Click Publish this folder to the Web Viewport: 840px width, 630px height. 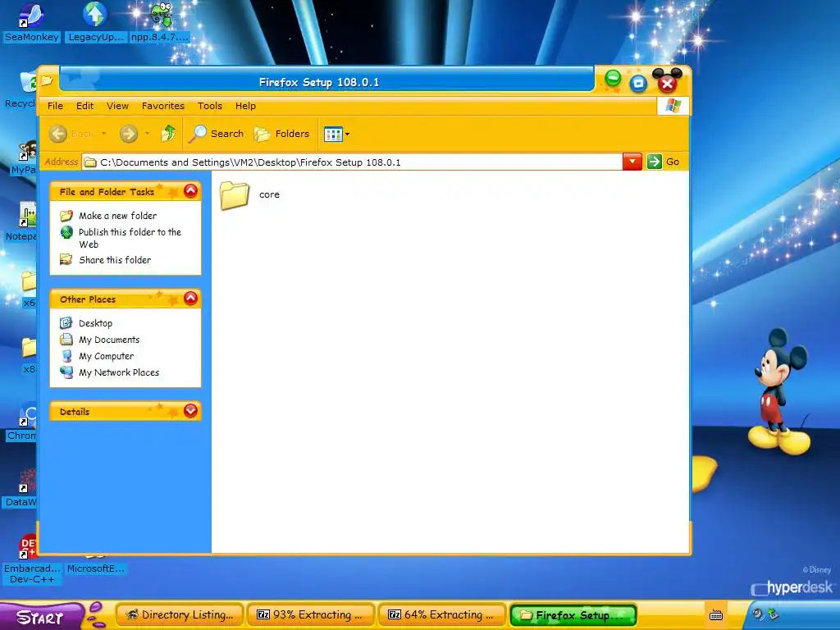pos(130,239)
